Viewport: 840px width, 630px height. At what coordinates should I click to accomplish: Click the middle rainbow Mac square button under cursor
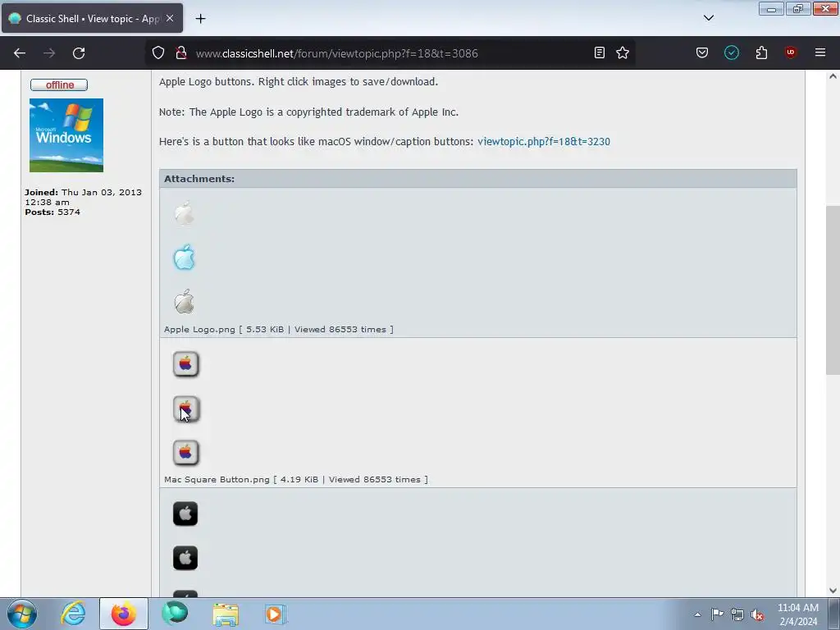point(186,409)
